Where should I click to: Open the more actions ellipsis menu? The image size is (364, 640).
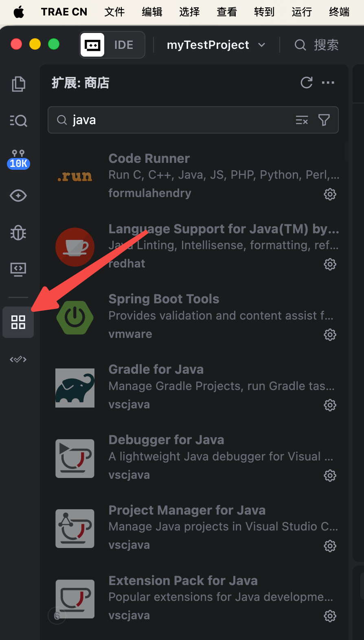[328, 83]
